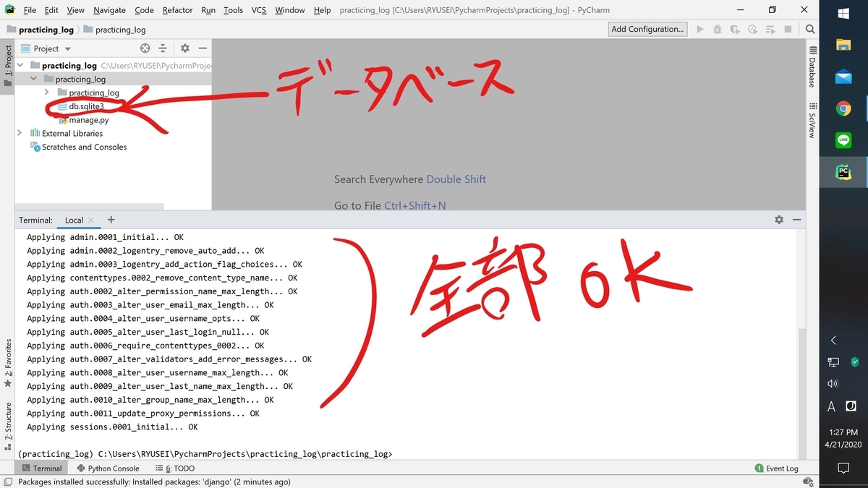Show hidden tray icons chevron

[x=833, y=340]
